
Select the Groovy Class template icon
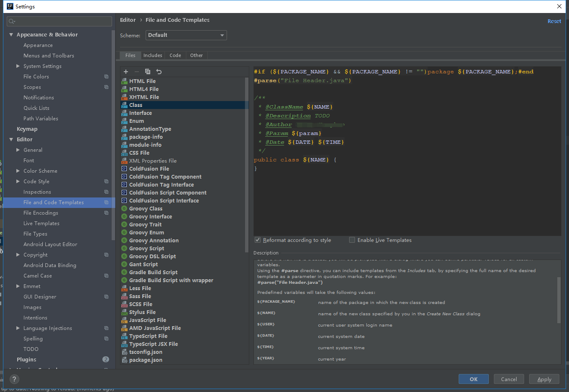pos(124,208)
